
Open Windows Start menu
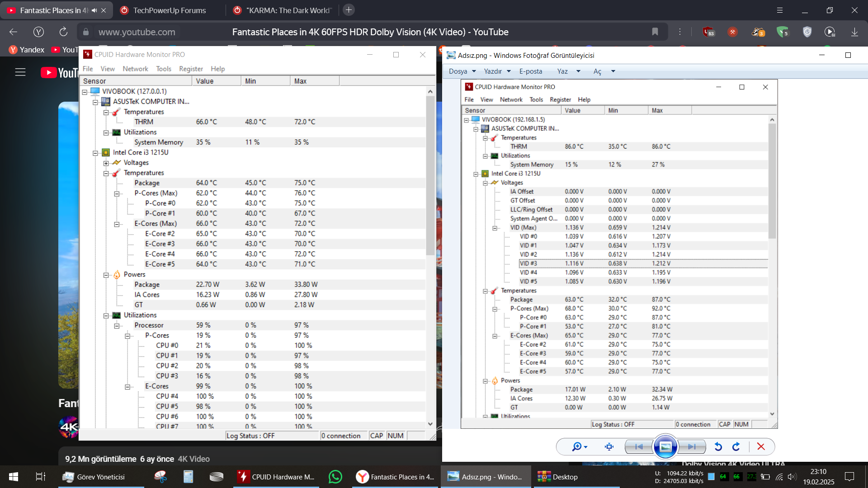[14, 477]
